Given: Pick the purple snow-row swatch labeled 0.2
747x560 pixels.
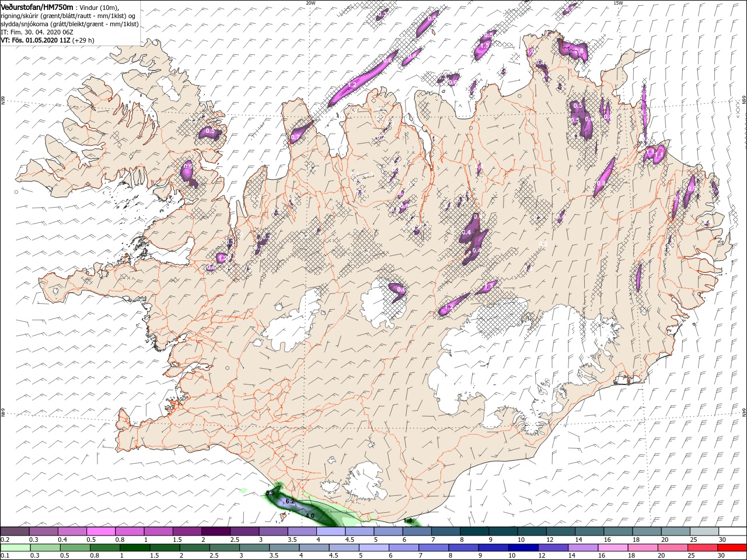Looking at the screenshot, I should (x=15, y=531).
